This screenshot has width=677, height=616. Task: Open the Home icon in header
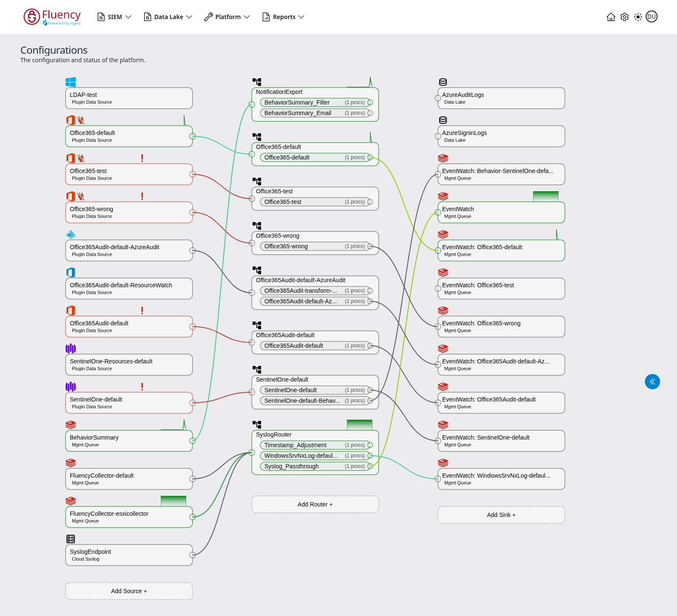pyautogui.click(x=611, y=17)
